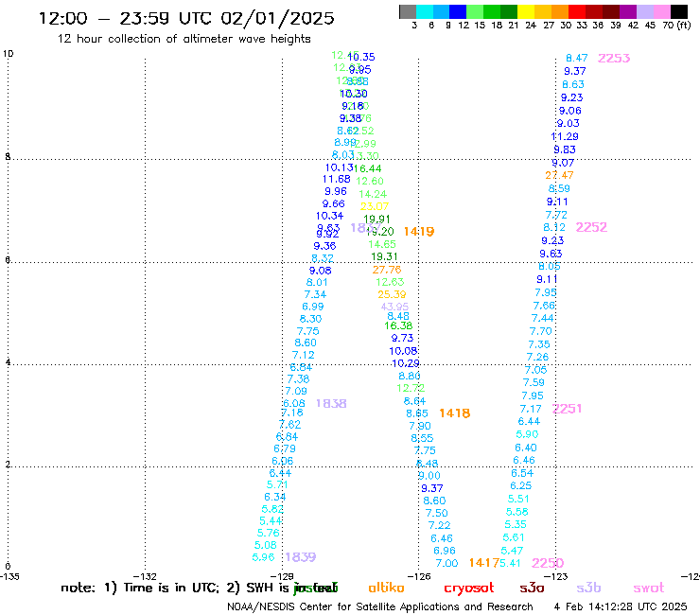This screenshot has width=700, height=615.
Task: Click the pure blue swatch in the legend
Action: tap(458, 11)
